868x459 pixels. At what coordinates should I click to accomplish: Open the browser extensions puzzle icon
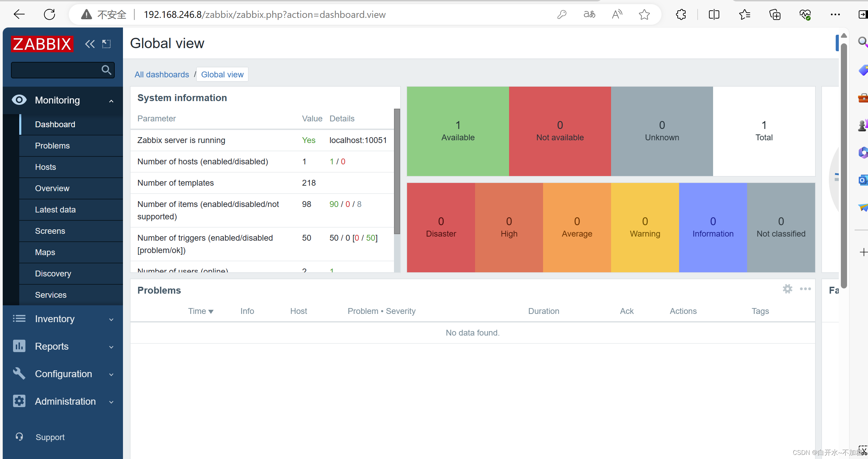(681, 14)
